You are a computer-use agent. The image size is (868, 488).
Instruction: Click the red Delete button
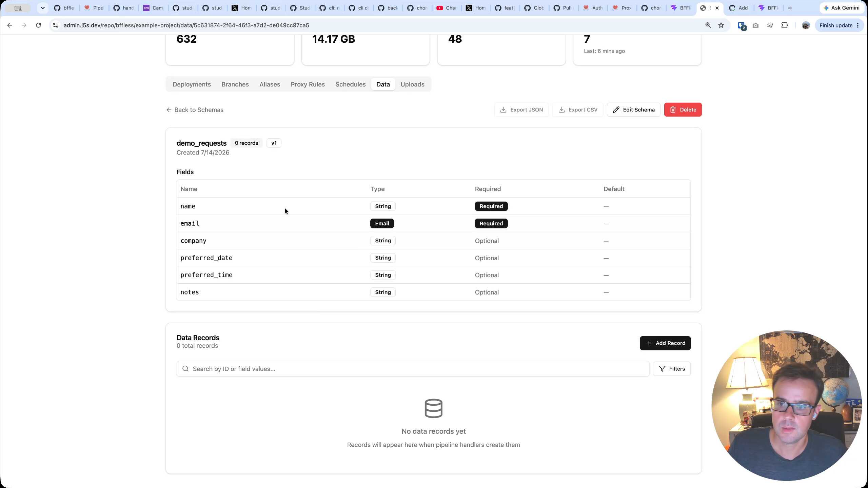click(x=683, y=110)
